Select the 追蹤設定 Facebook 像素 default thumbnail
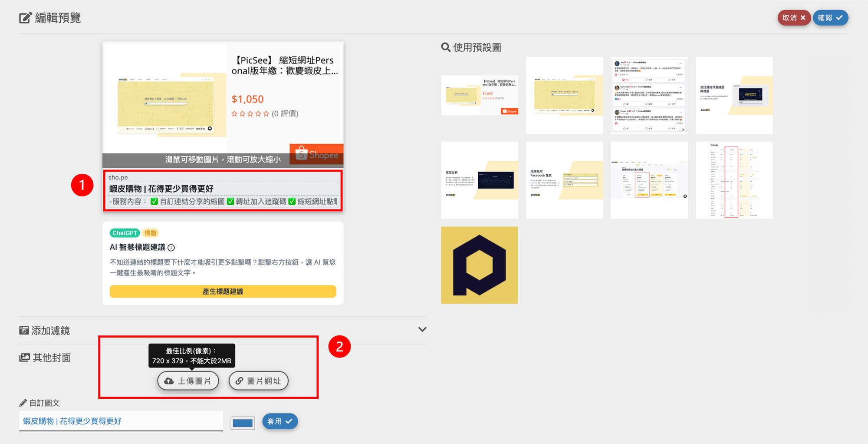The width and height of the screenshot is (868, 444). tap(565, 180)
